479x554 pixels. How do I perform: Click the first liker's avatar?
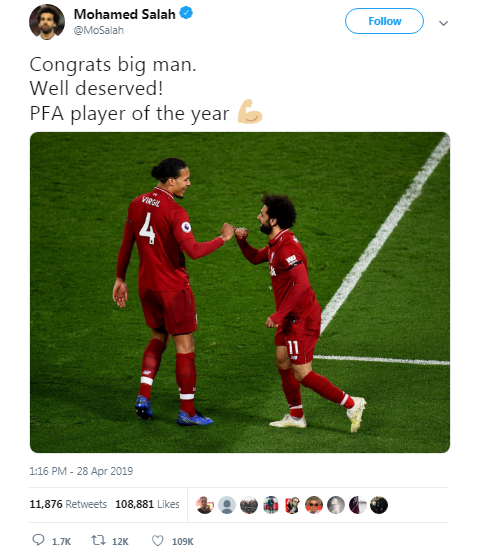point(205,505)
